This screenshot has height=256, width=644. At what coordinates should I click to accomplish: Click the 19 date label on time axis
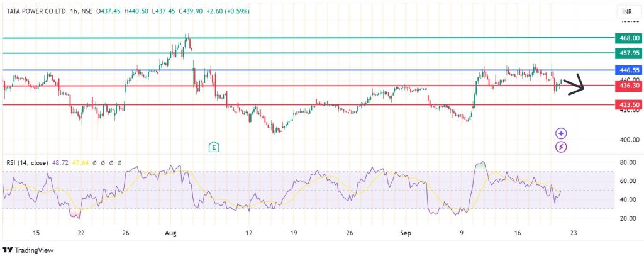pyautogui.click(x=293, y=233)
